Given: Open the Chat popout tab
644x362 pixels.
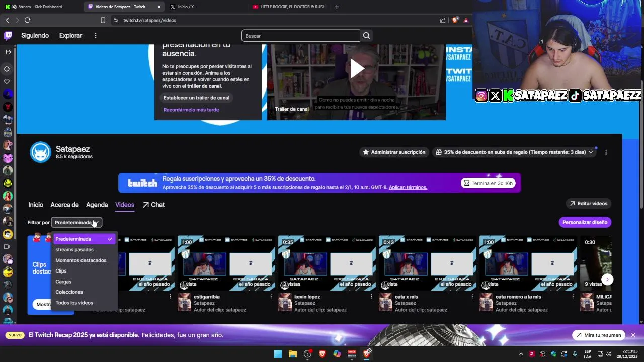Looking at the screenshot, I should (x=153, y=205).
